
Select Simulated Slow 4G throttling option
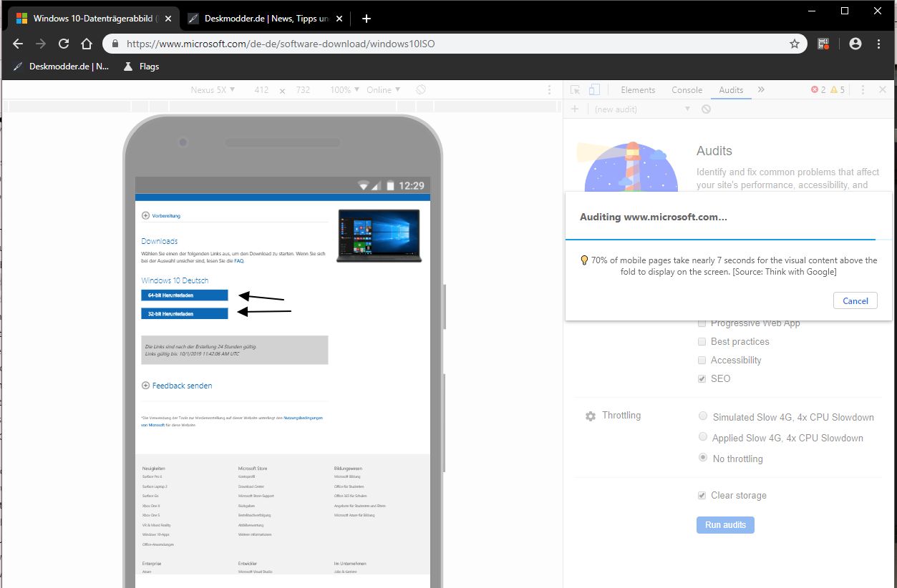tap(704, 416)
